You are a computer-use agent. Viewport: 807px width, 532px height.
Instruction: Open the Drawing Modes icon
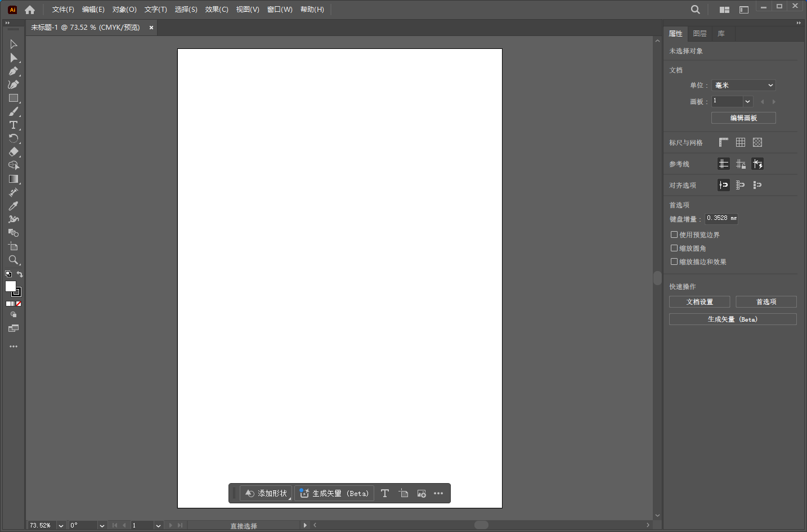14,315
